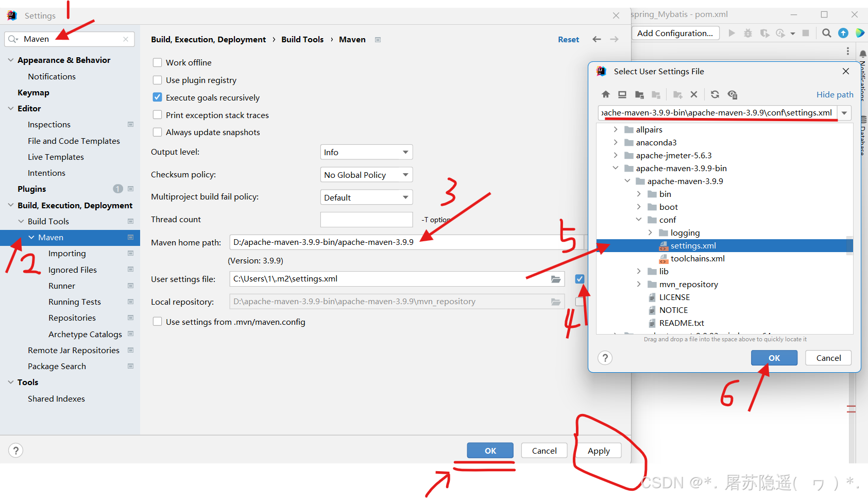The width and height of the screenshot is (868, 498).
Task: Open Live Templates settings
Action: [56, 157]
